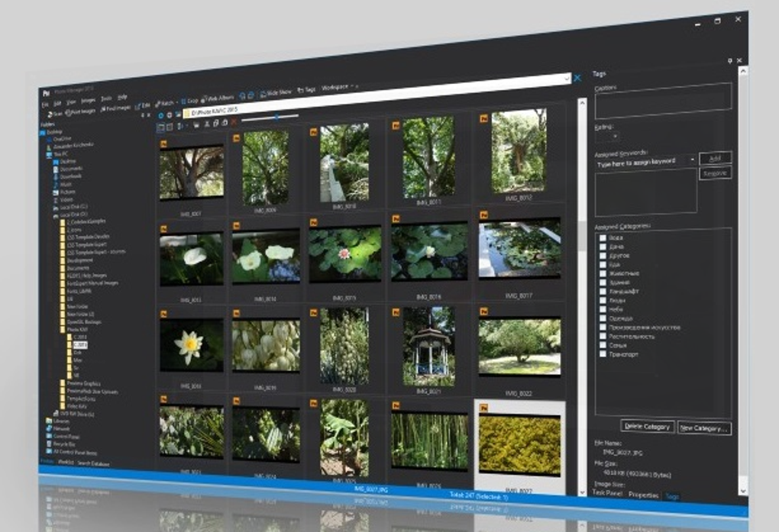Click the orange badge on IMG_8017 thumbnail
Viewport: 779px width, 532px height.
click(483, 215)
